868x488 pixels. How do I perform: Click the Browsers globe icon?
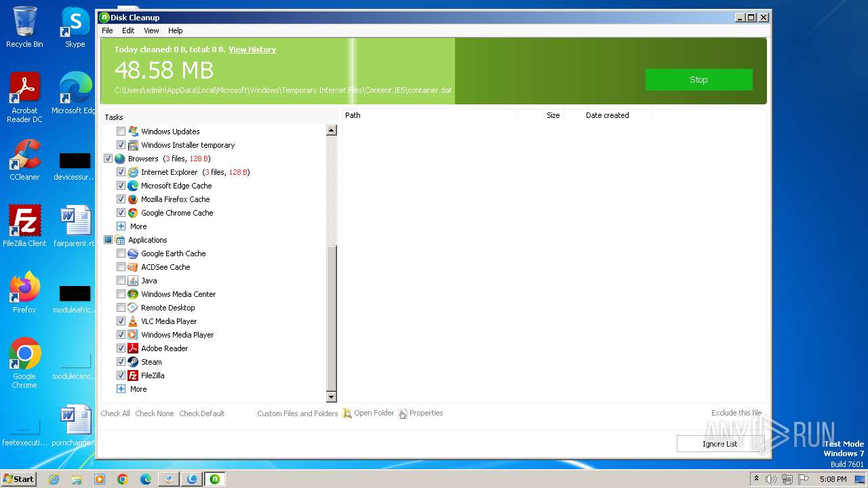pos(120,159)
